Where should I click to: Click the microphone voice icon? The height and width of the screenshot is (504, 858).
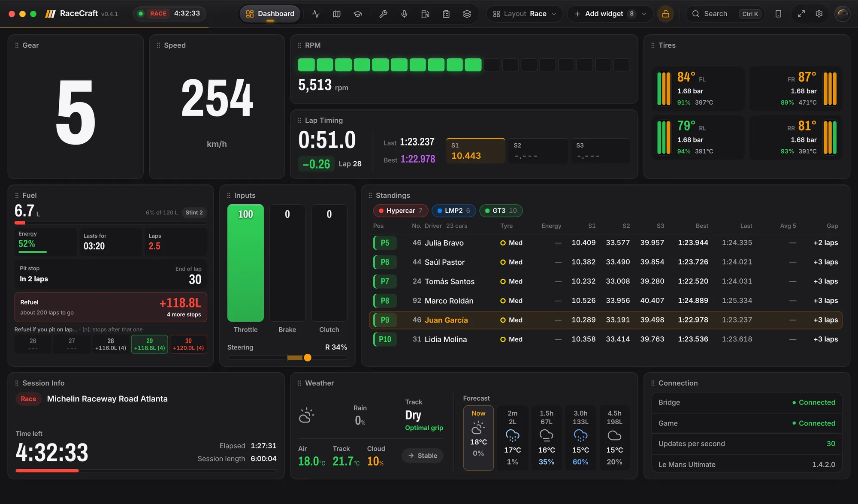[x=404, y=14]
